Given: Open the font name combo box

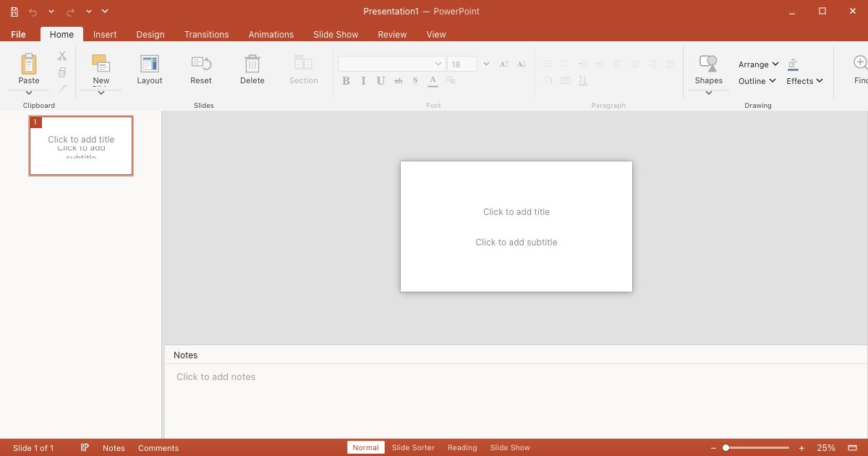Looking at the screenshot, I should [391, 64].
